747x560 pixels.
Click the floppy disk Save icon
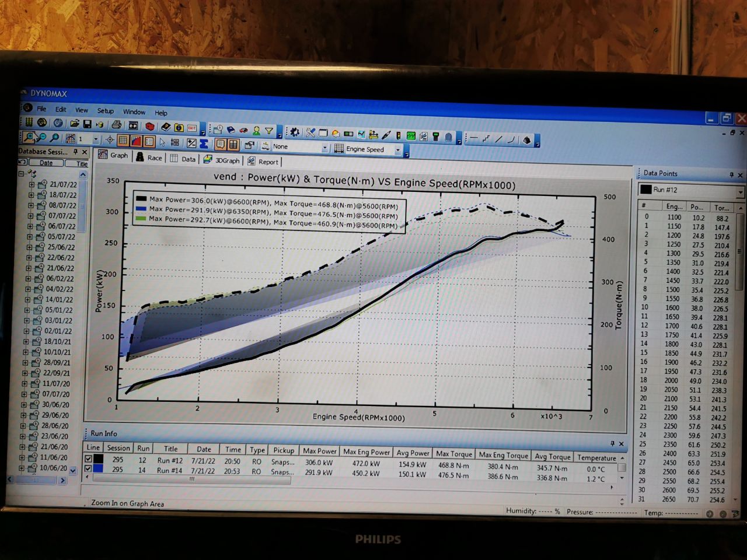[x=87, y=124]
